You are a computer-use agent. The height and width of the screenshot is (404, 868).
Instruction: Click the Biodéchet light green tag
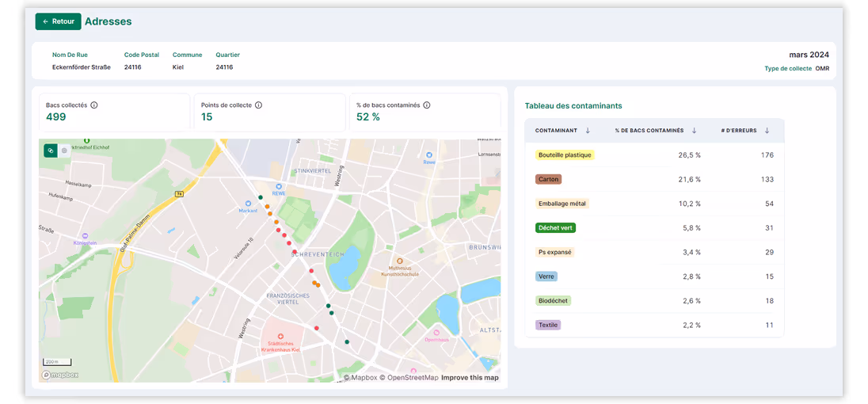click(553, 300)
